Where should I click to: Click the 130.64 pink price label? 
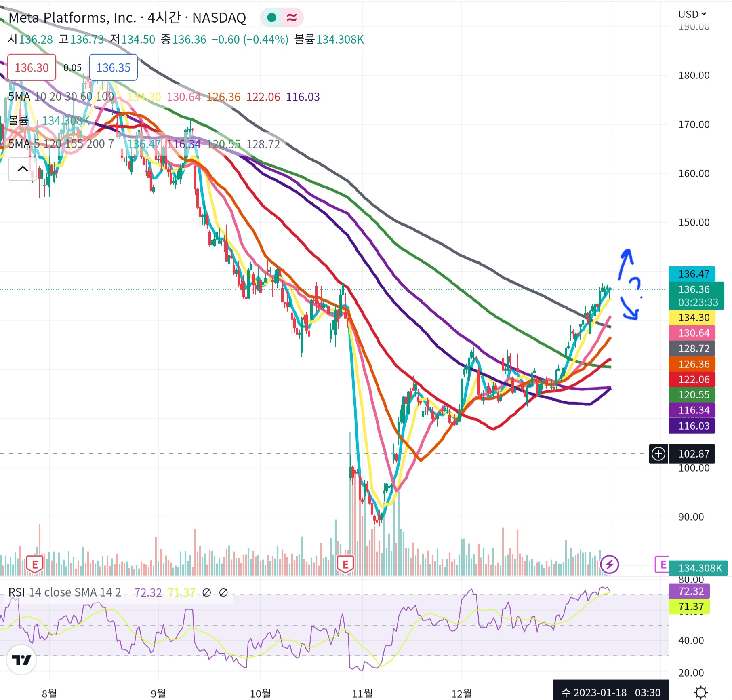click(692, 333)
